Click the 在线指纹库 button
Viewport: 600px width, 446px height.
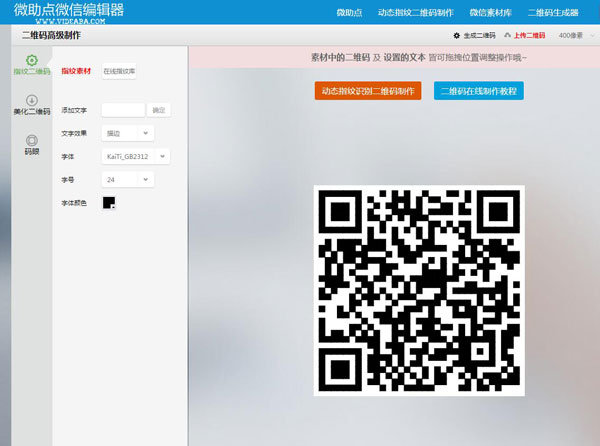(119, 71)
